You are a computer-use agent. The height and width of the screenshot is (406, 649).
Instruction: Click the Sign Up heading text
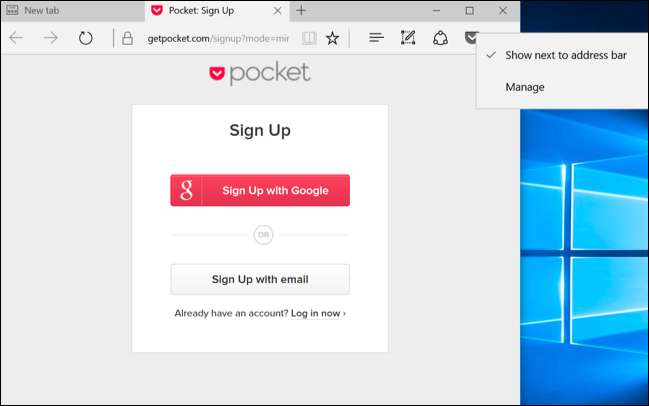pyautogui.click(x=260, y=130)
